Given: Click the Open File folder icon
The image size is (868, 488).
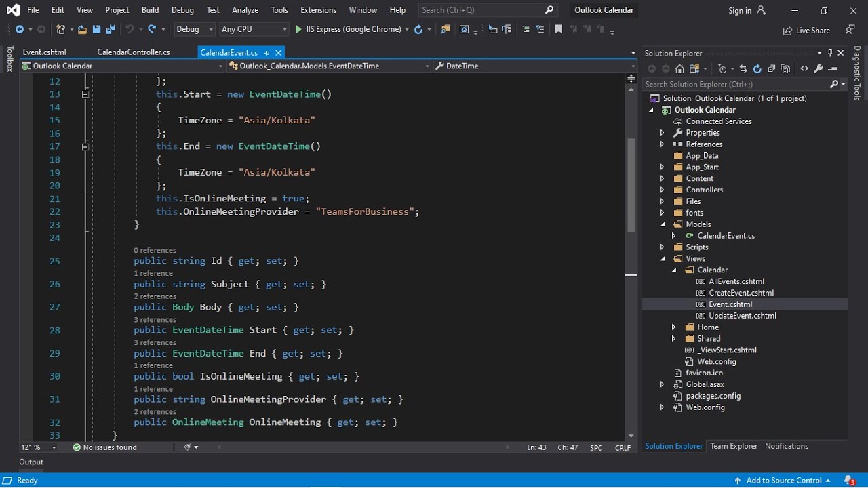Looking at the screenshot, I should coord(82,29).
